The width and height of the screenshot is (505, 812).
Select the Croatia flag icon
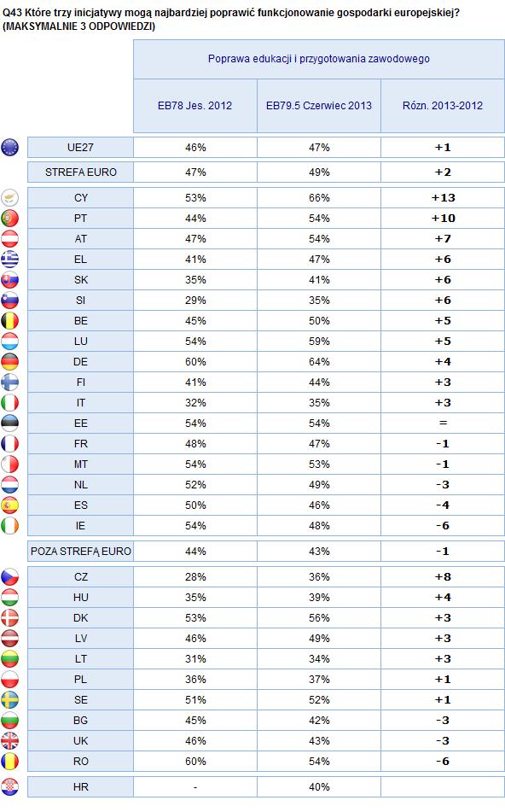[10, 787]
